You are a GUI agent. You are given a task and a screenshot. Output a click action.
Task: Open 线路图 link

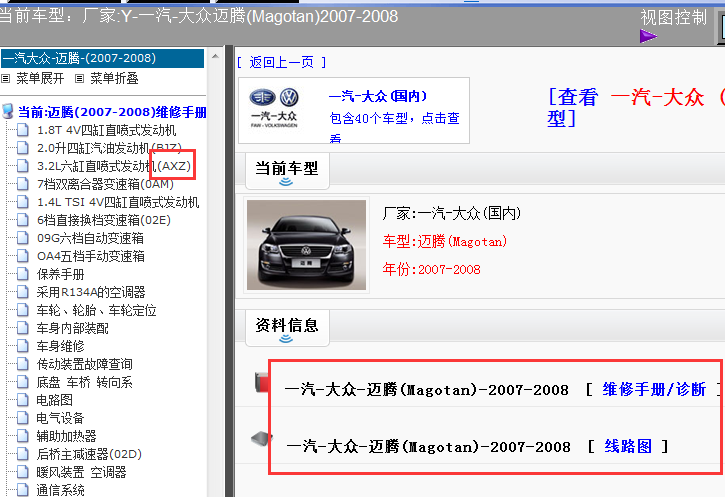coord(628,447)
